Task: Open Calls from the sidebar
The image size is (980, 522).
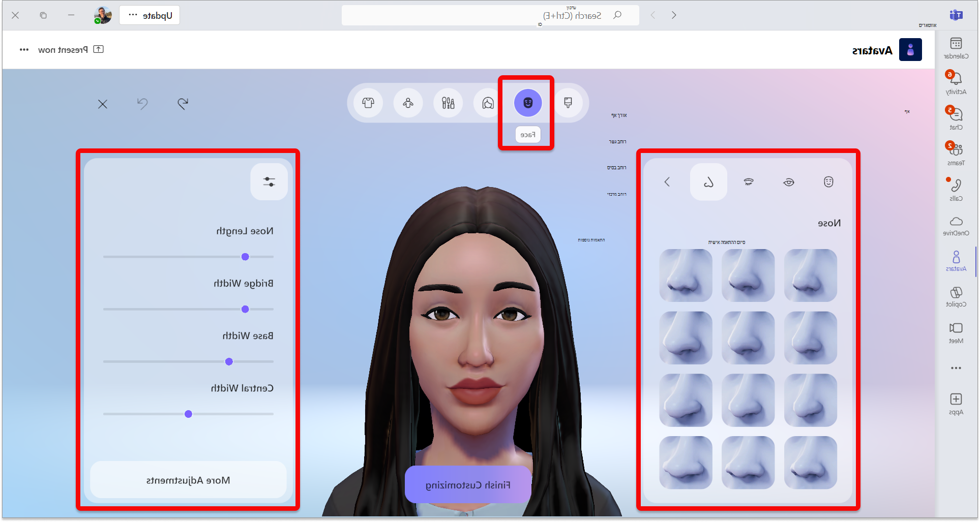Action: pos(956,190)
